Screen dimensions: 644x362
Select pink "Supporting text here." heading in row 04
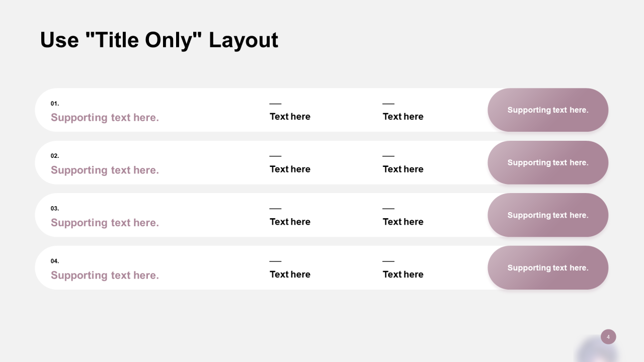click(x=105, y=276)
